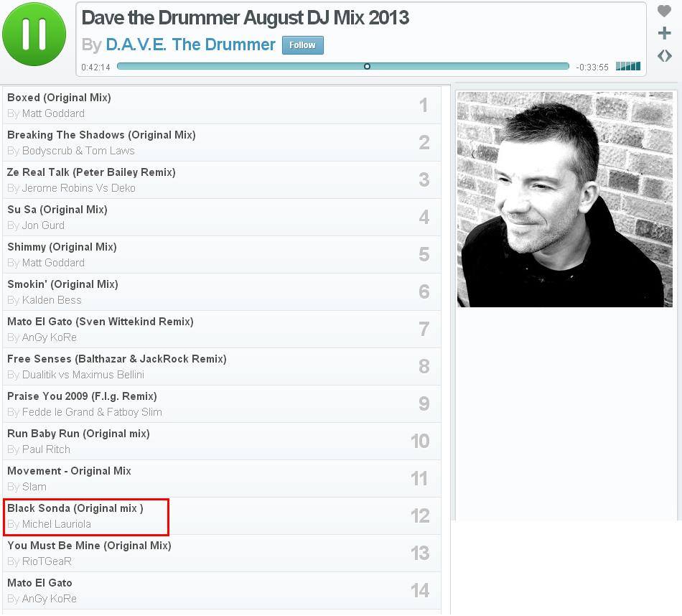
Task: Select track Su Sa (Original Mix)
Action: click(x=222, y=218)
